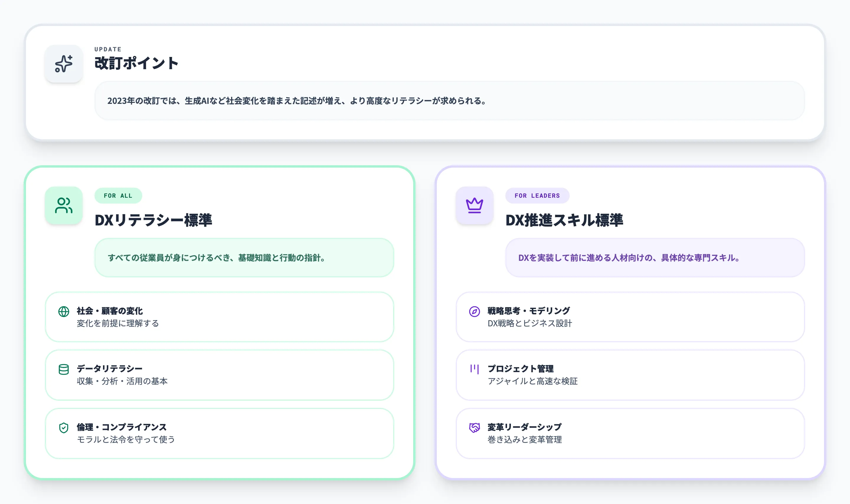
Task: Click the compass icon next to 戦略思考・モデリング
Action: (x=474, y=311)
